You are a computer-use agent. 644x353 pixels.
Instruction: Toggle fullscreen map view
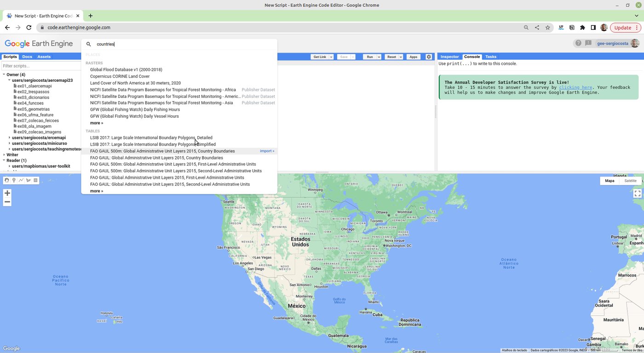point(638,194)
